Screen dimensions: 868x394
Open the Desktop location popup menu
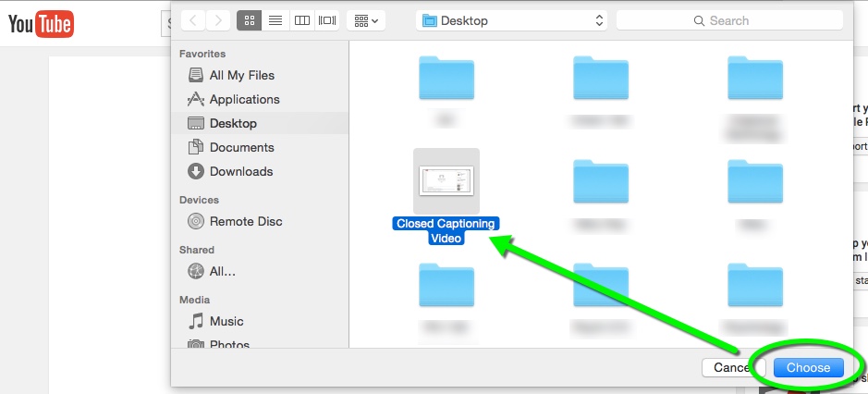511,19
